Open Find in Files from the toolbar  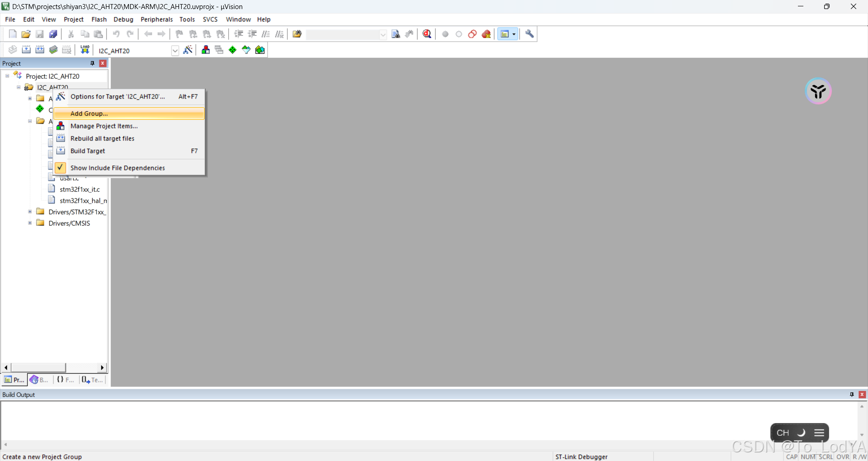click(x=297, y=34)
